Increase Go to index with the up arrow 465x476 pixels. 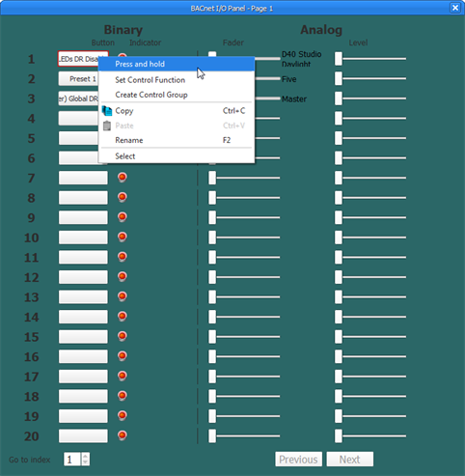[85, 456]
